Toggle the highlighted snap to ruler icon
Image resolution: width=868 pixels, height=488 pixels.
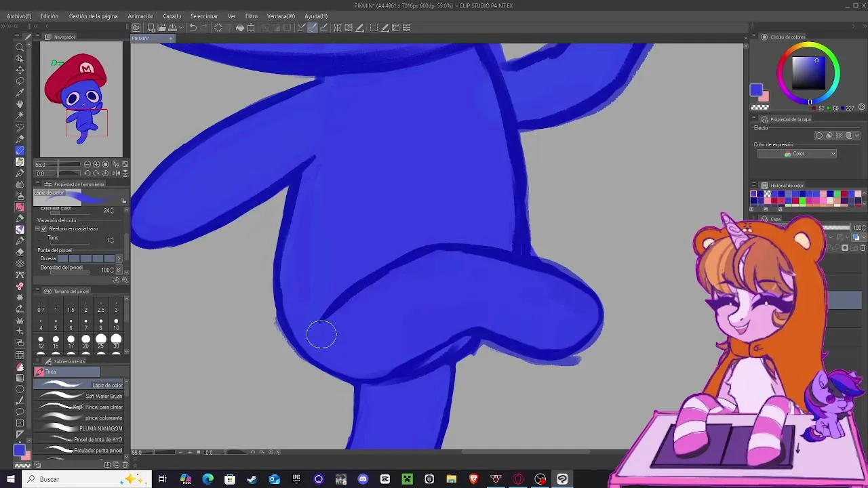pyautogui.click(x=312, y=28)
